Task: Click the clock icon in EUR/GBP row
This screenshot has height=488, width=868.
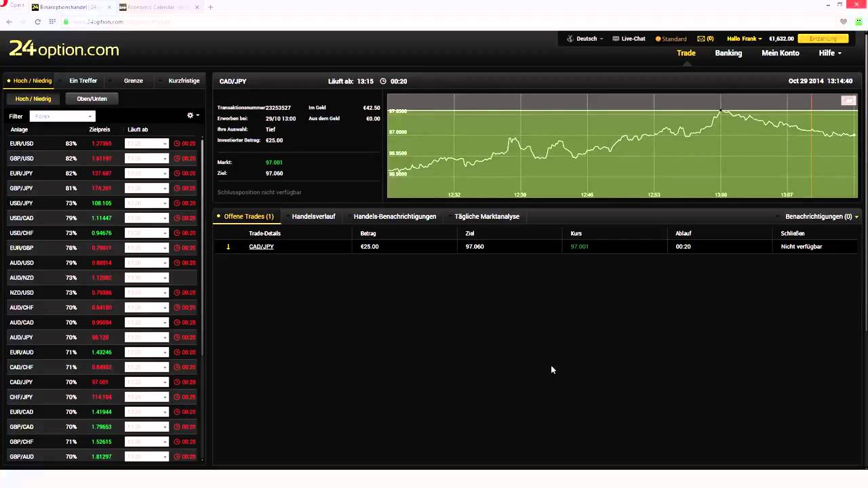Action: tap(177, 248)
